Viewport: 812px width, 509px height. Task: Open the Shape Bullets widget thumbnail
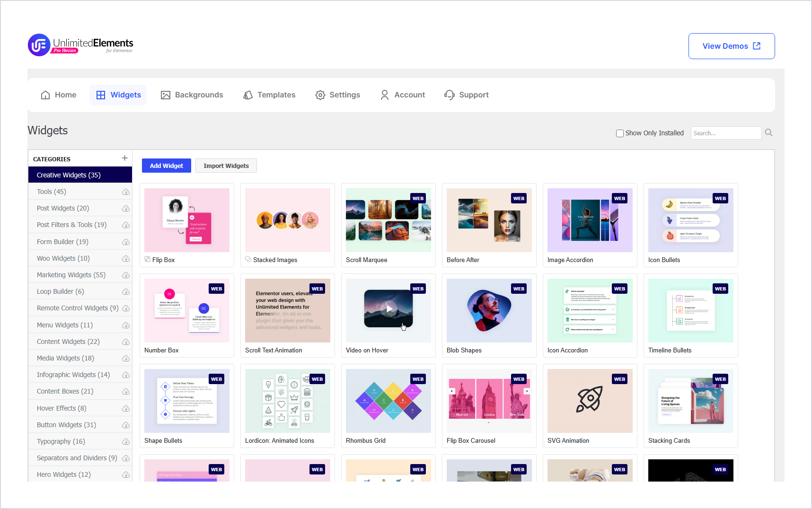pos(187,401)
